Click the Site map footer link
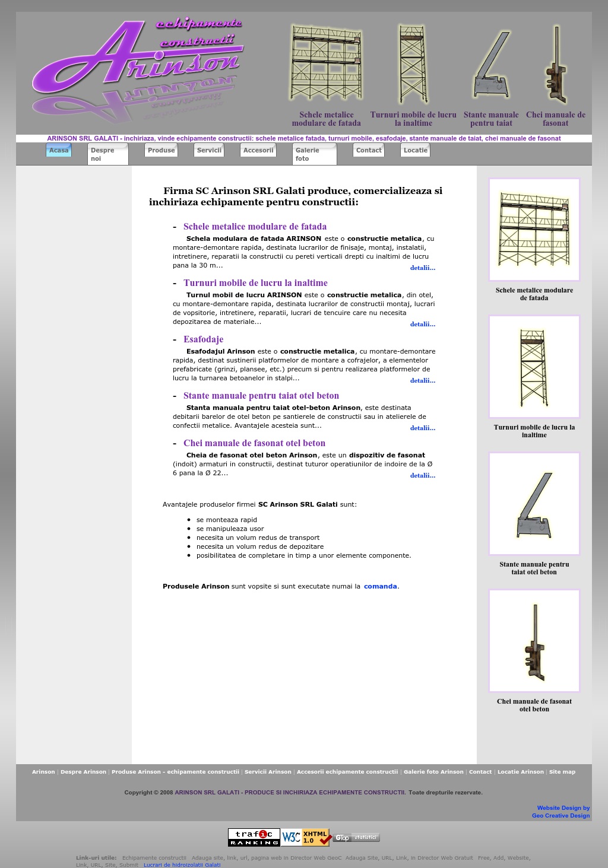Viewport: 608px width, 868px height. (x=562, y=772)
